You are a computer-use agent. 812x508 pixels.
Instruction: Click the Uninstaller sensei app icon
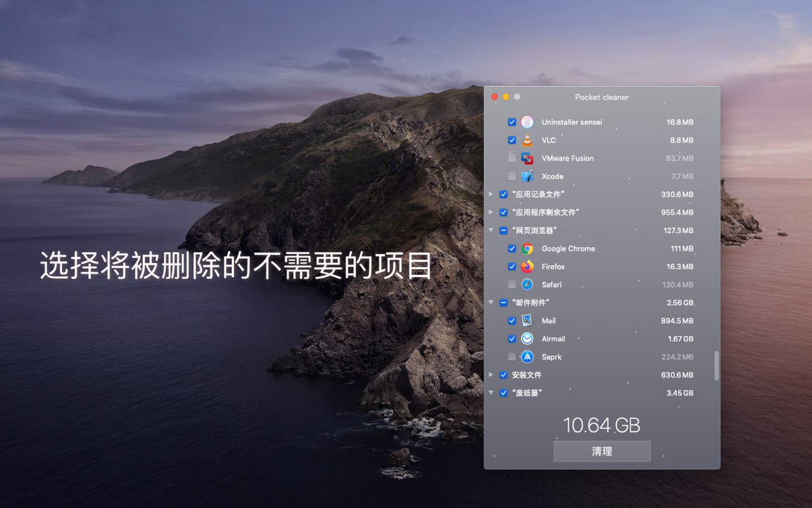[527, 122]
